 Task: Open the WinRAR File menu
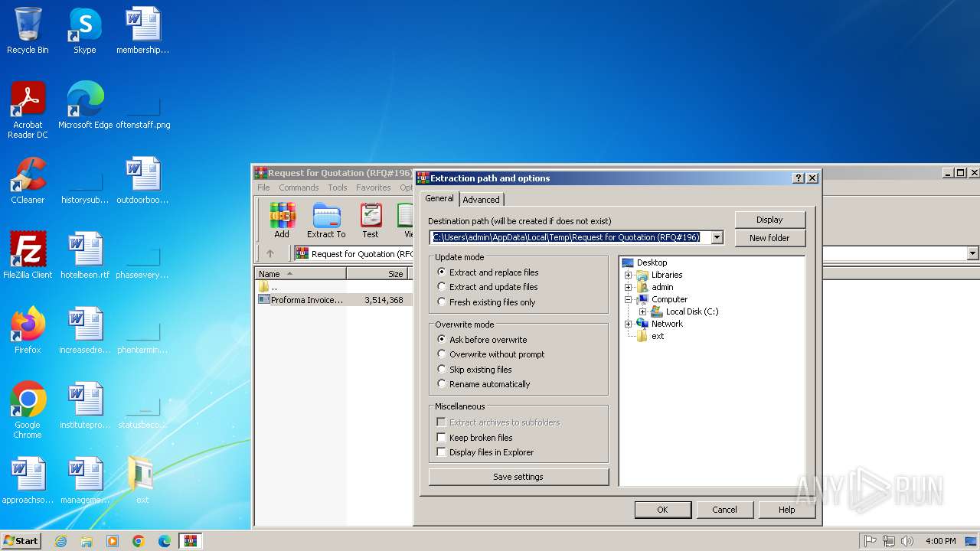[263, 187]
